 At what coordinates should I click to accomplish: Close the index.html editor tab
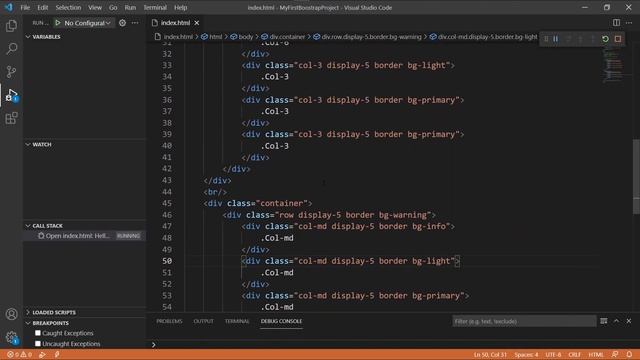pos(197,23)
